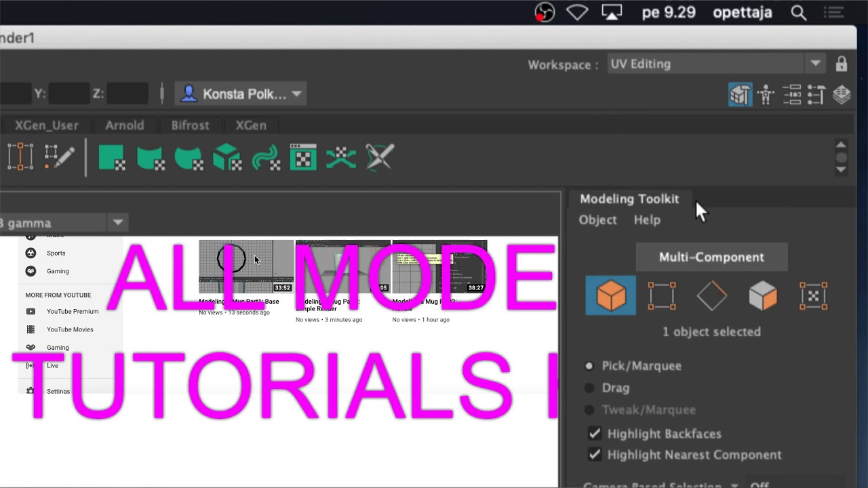Click the OBS icon in menu bar

click(x=545, y=12)
